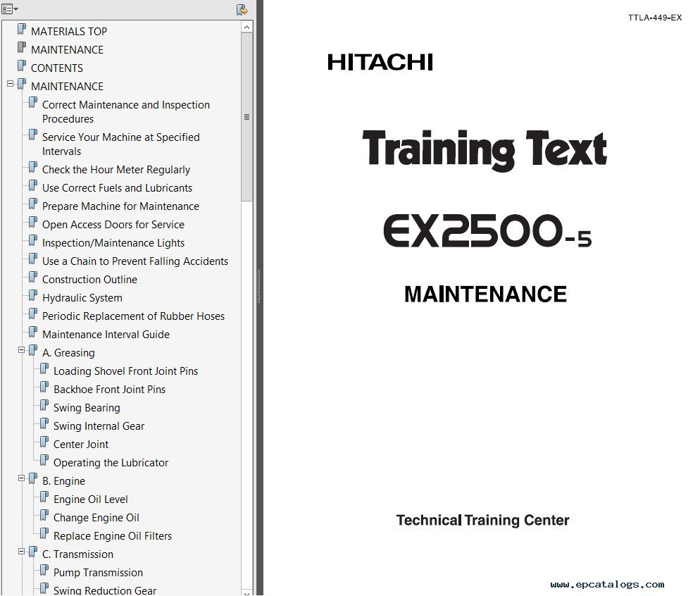This screenshot has width=700, height=596.
Task: Click bookmark icon next to Swing Bearing
Action: click(x=44, y=406)
